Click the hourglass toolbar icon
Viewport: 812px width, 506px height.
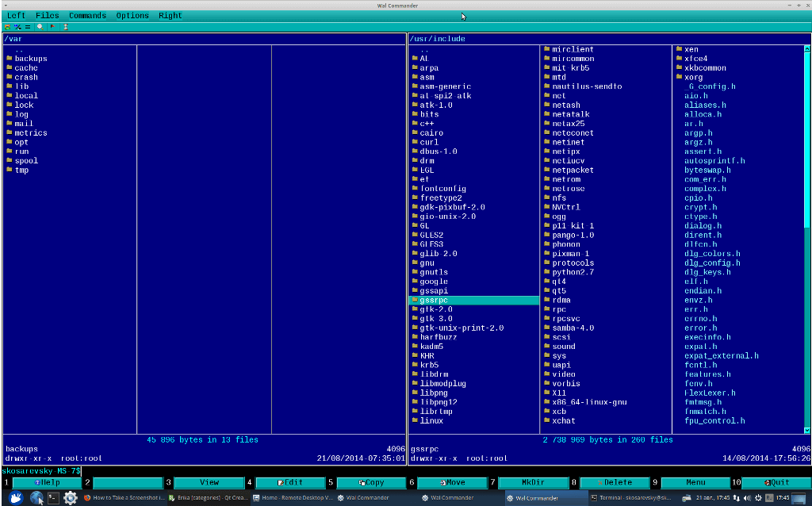(66, 26)
